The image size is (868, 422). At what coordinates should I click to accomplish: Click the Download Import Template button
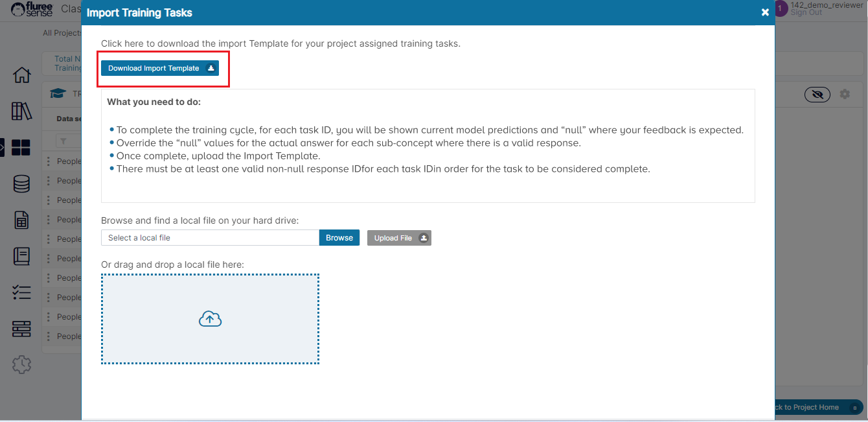click(x=159, y=68)
